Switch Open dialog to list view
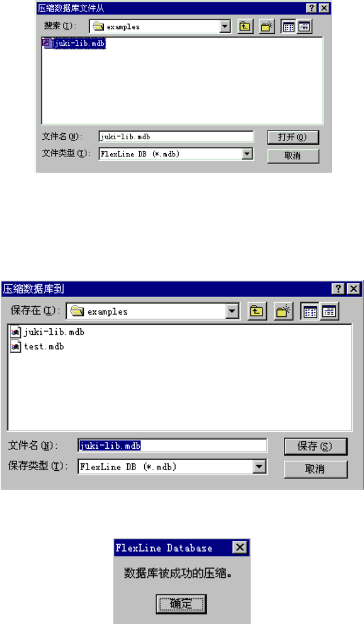Screen dimensions: 364x624 [x=288, y=26]
